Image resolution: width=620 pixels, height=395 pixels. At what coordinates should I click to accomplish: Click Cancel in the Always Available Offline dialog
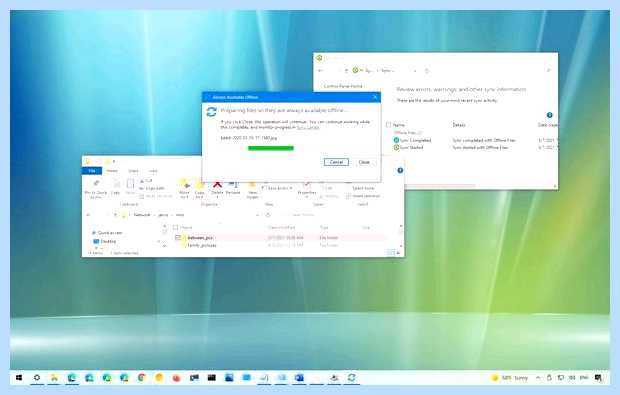click(x=336, y=162)
